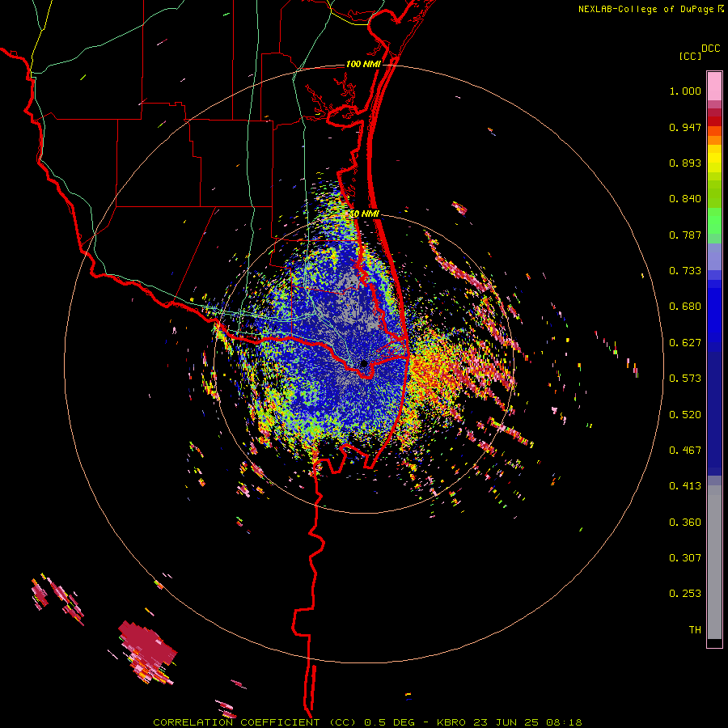Click the DCC product label above color bar
728x728 pixels.
(x=710, y=49)
